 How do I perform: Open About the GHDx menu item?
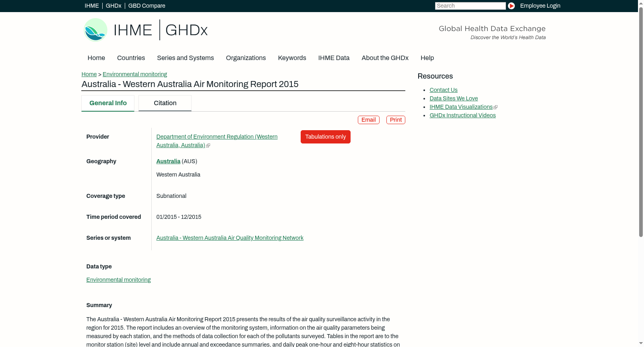point(385,58)
